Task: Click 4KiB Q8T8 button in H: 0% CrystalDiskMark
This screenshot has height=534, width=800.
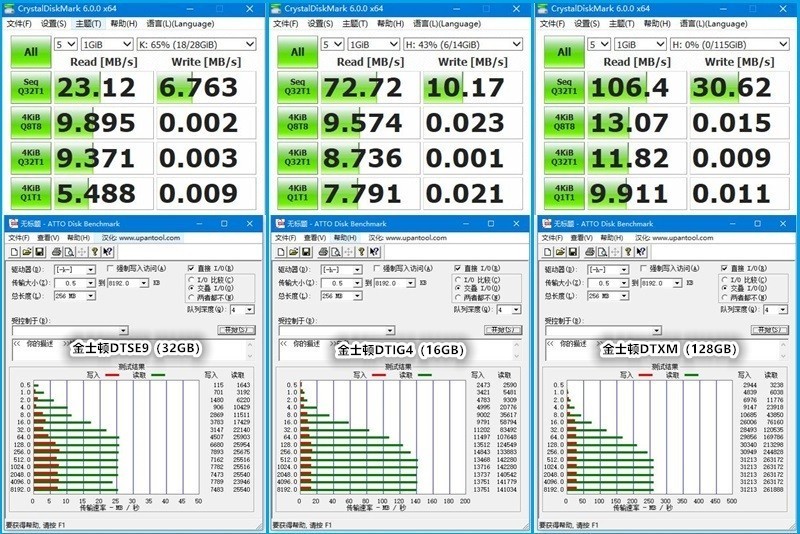Action: [x=564, y=122]
